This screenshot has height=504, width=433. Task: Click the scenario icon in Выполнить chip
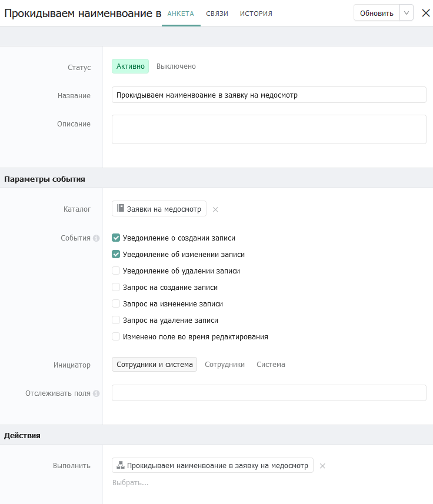pos(121,465)
